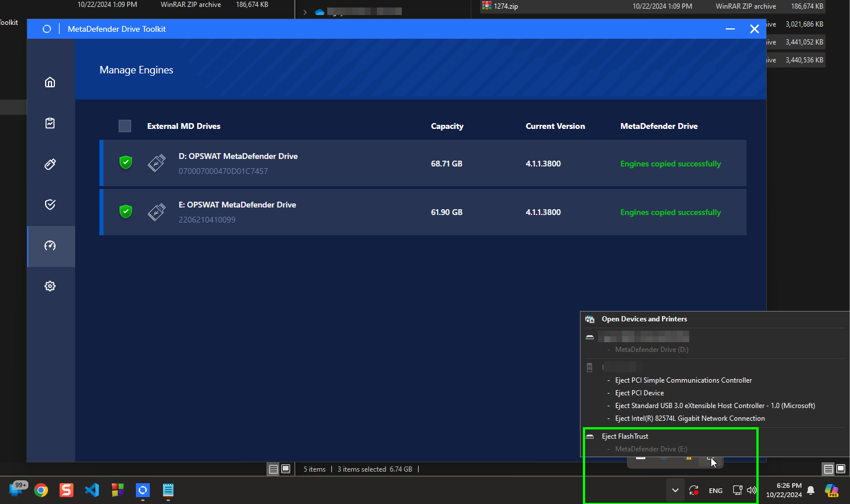Click the 3,441,052 KB file size

click(804, 42)
